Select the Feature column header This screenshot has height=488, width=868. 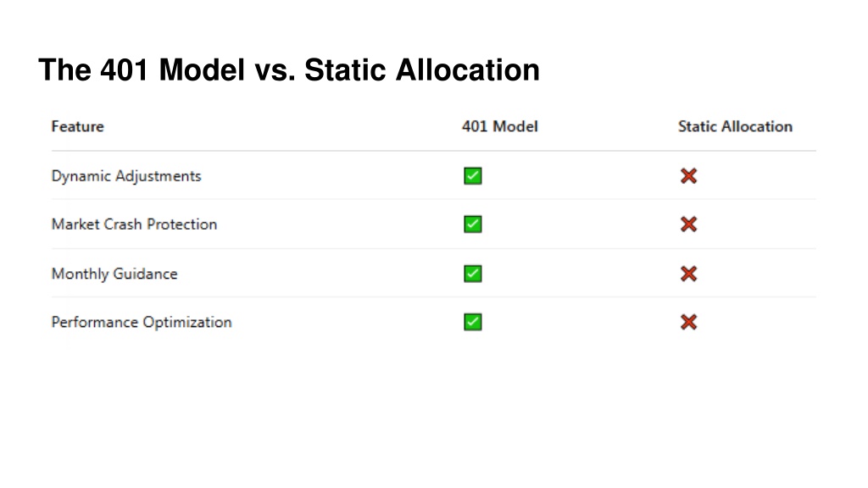(77, 127)
